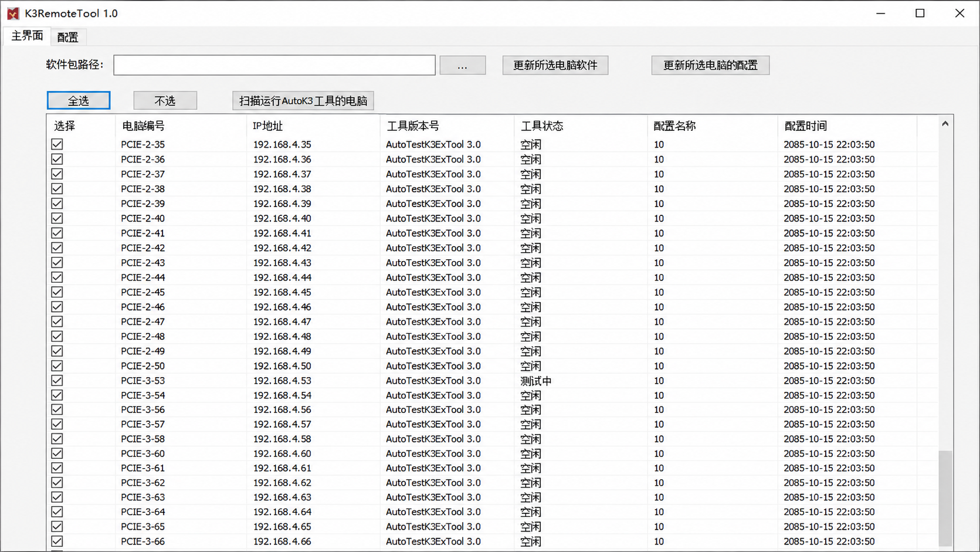Click IP address 192.168.4.58
Image resolution: width=980 pixels, height=552 pixels.
pos(282,439)
